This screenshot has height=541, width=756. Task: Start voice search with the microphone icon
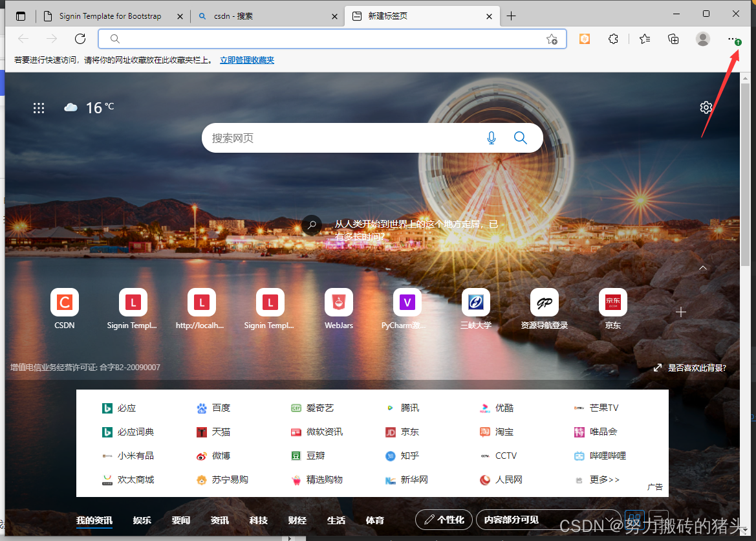coord(491,137)
